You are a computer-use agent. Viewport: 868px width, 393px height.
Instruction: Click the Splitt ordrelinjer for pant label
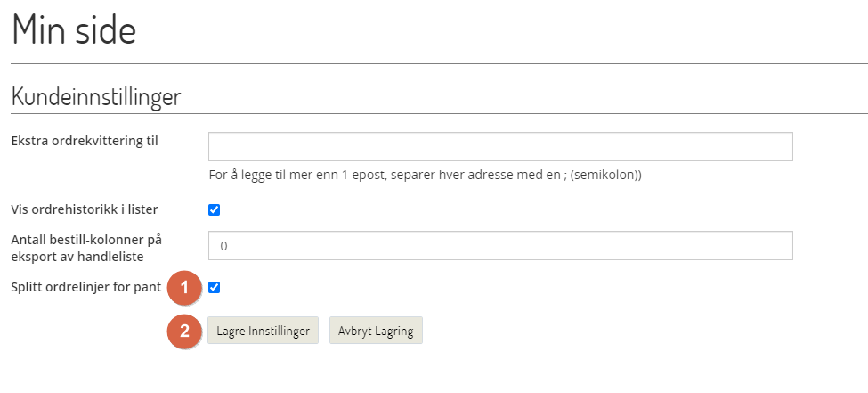pos(85,287)
